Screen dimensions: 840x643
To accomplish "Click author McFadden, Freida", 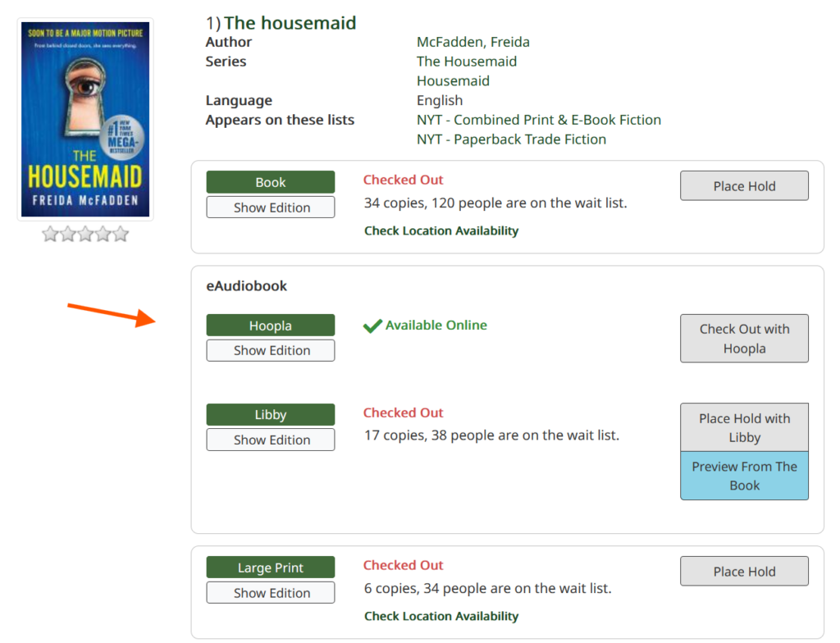I will pyautogui.click(x=472, y=42).
